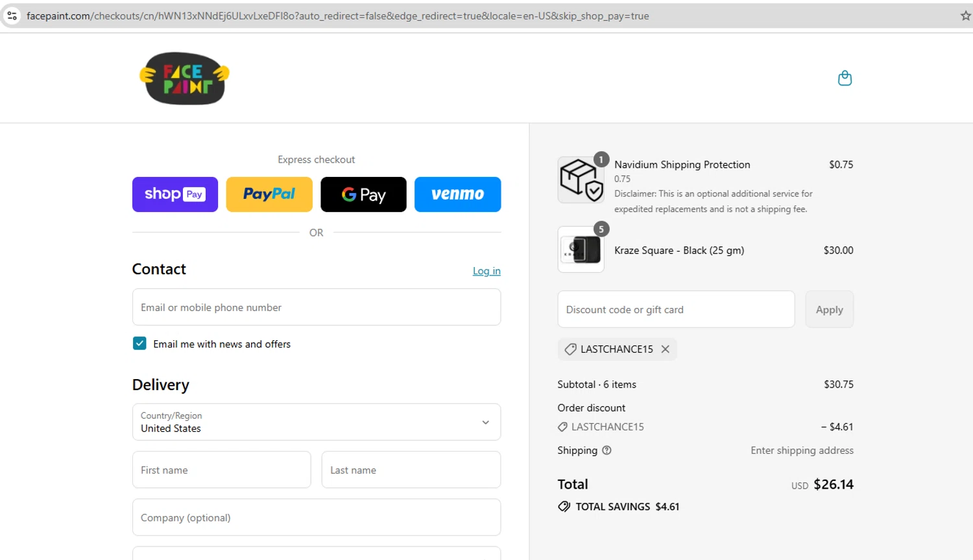This screenshot has height=560, width=973.
Task: Expand the Country/Region dropdown
Action: click(317, 422)
